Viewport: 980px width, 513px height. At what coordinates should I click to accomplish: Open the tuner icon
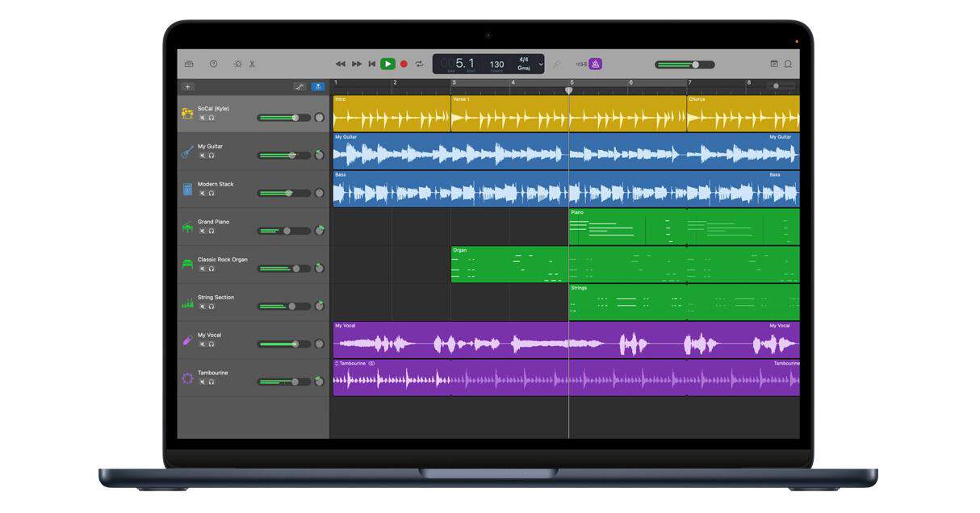557,64
